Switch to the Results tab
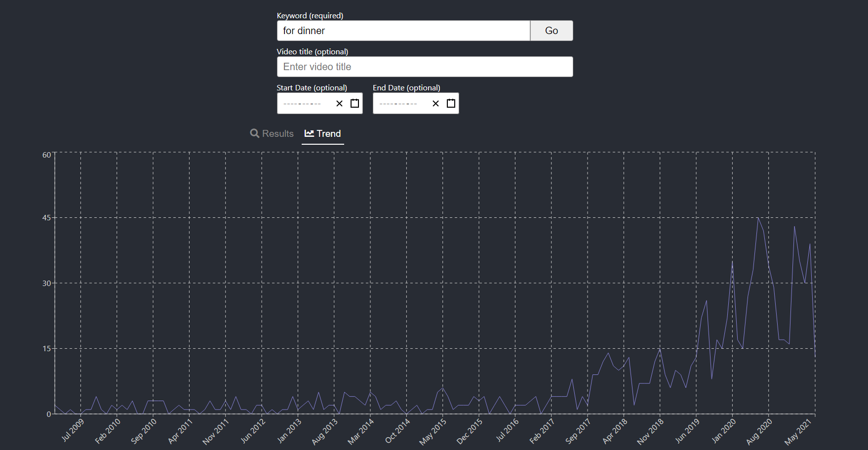 (272, 133)
